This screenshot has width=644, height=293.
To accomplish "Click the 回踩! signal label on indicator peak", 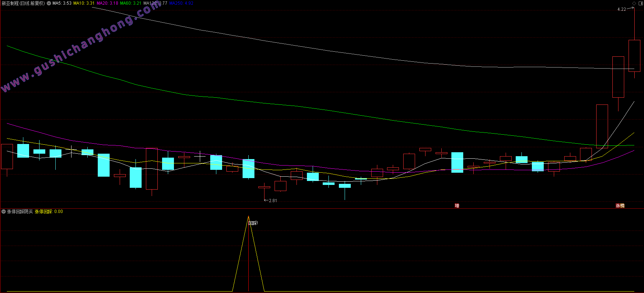I will 253,223.
